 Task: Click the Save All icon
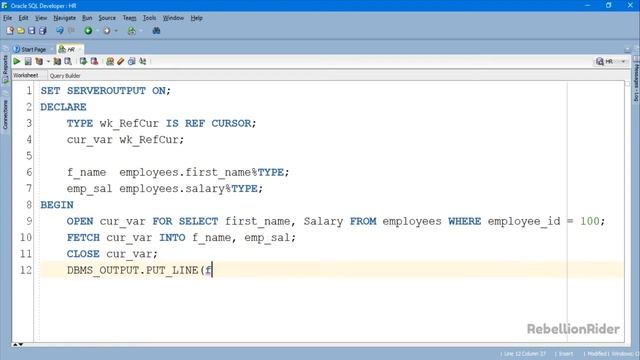pyautogui.click(x=42, y=31)
